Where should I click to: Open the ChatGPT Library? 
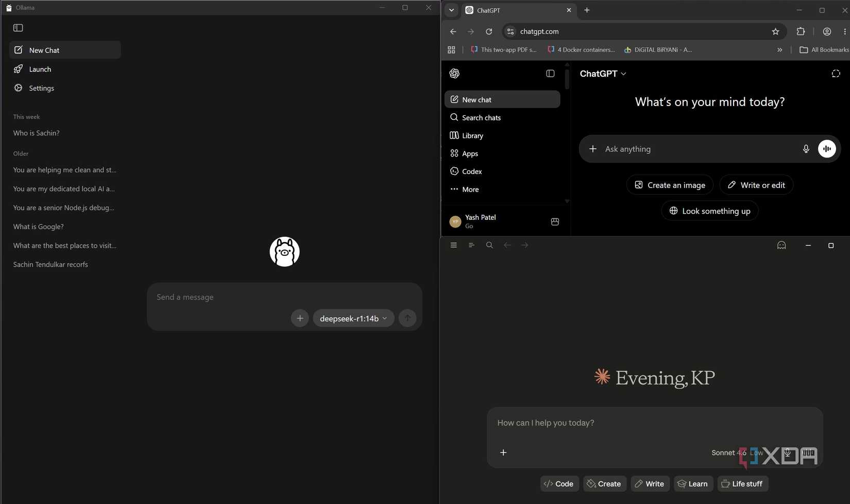click(502, 135)
